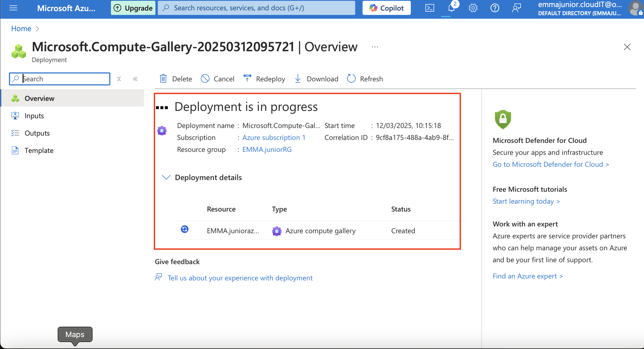Open portal settings gear
This screenshot has height=349, width=644.
473,8
